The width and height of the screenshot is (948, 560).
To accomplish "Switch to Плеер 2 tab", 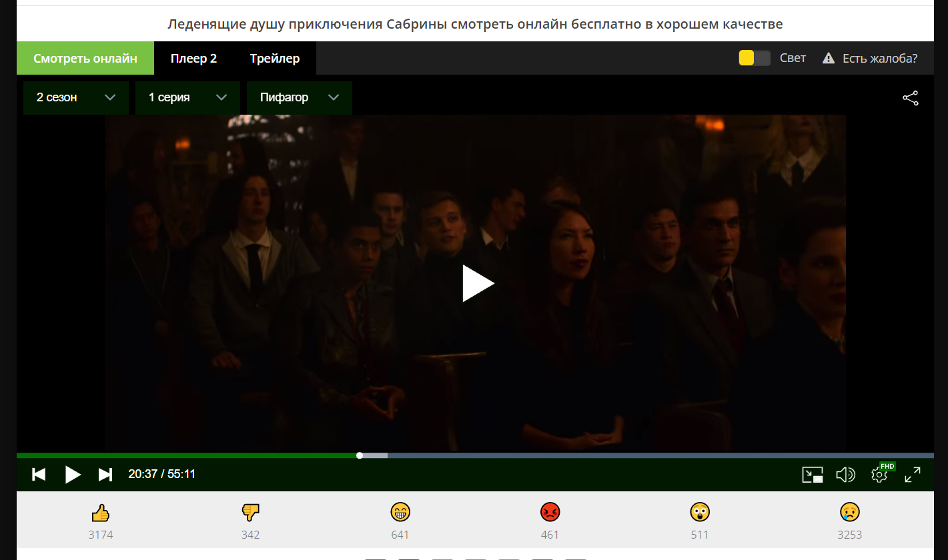I will coord(193,58).
